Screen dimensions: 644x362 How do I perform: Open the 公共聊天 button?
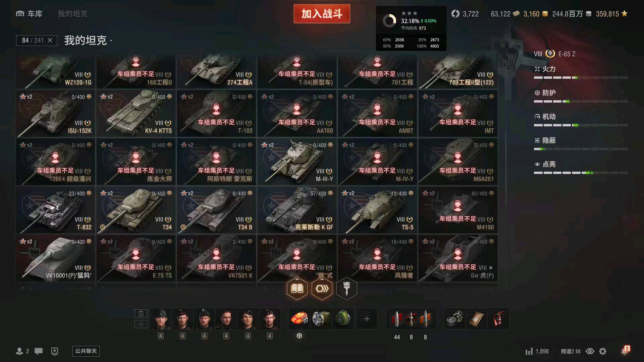86,351
